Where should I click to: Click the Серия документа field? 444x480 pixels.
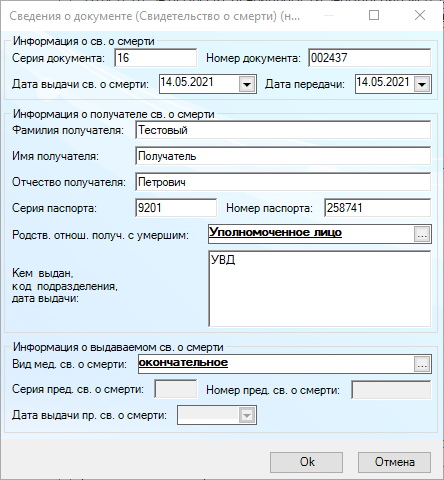click(156, 58)
